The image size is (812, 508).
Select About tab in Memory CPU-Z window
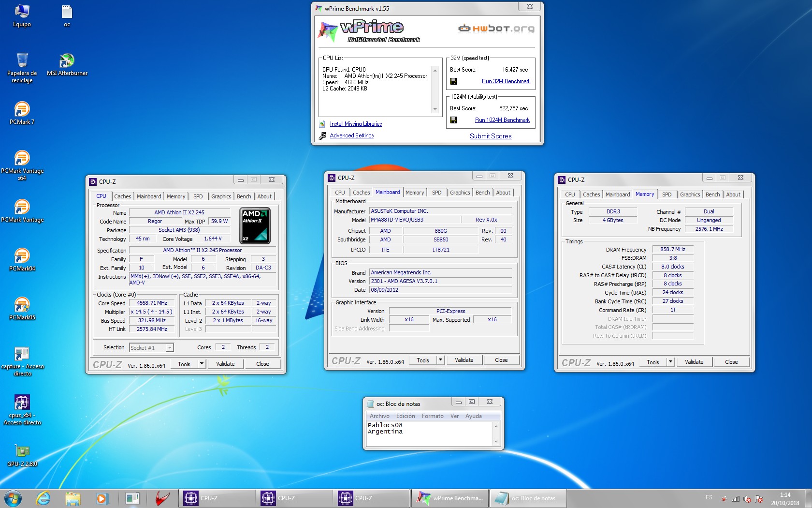(733, 194)
